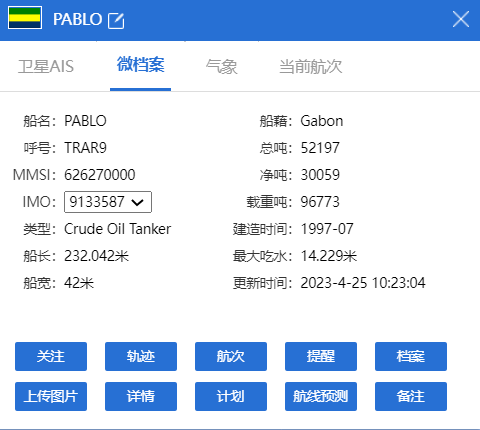View ship 详情 details
This screenshot has width=480, height=430.
coord(141,396)
